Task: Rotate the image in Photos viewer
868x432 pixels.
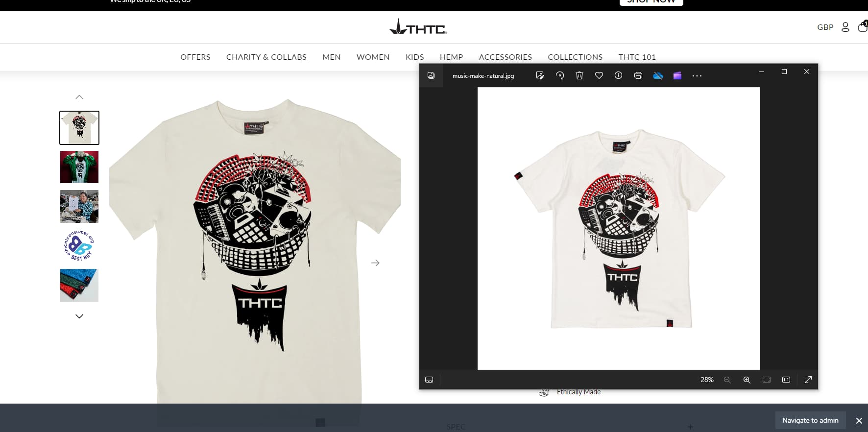Action: [x=560, y=75]
